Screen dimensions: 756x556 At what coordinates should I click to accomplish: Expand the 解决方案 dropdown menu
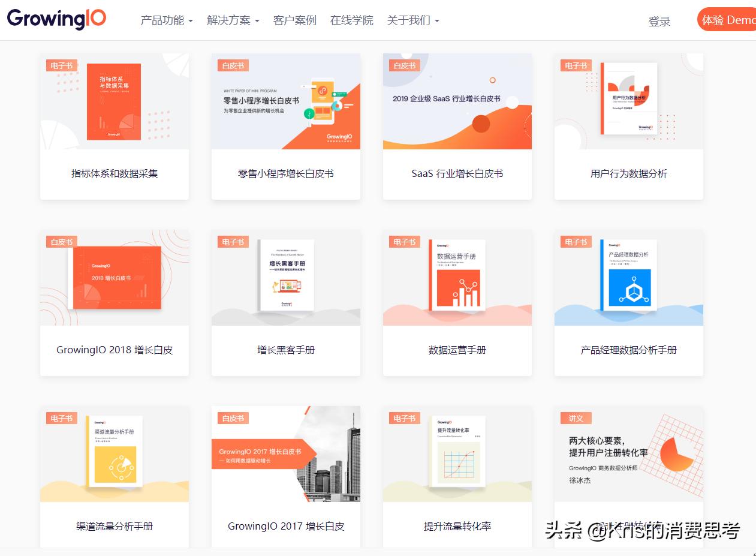[233, 20]
